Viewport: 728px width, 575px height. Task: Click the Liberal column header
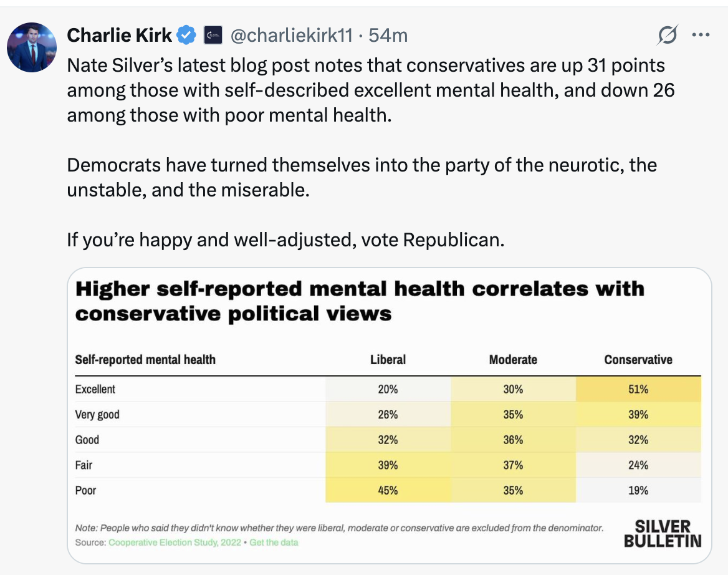(388, 360)
